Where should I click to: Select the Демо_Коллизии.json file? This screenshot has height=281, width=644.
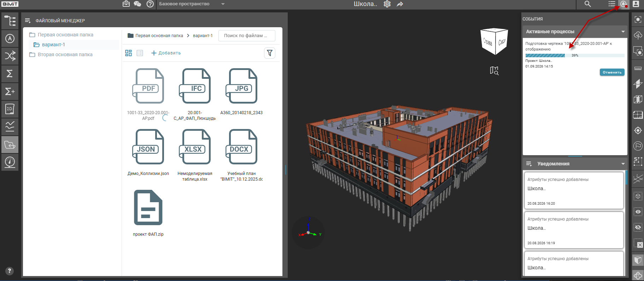point(148,152)
